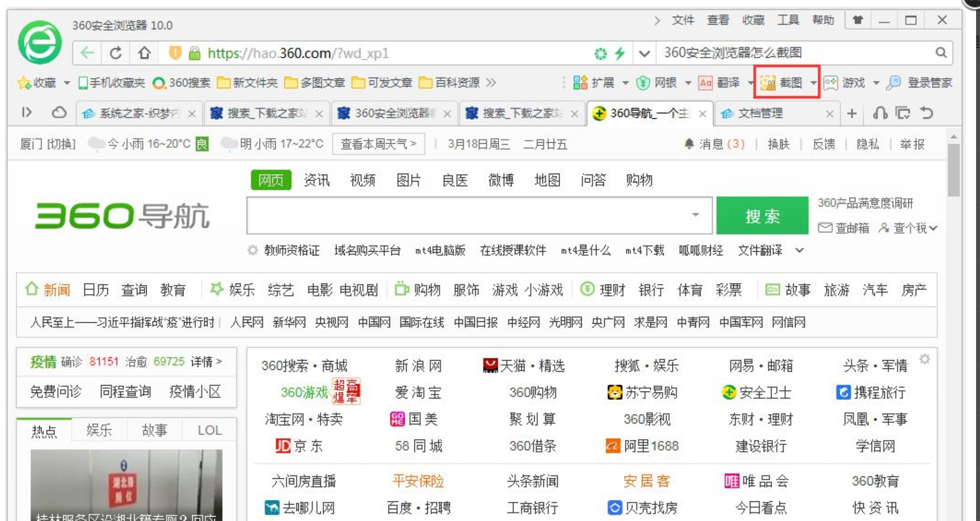The height and width of the screenshot is (521, 980).
Task: Open the 扩展 extensions panel
Action: [604, 83]
